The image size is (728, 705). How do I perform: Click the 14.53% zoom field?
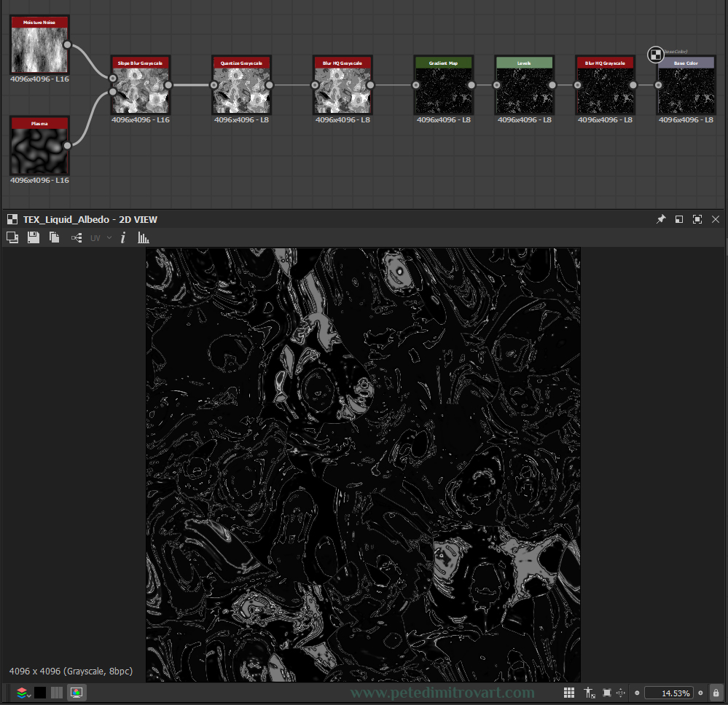tap(668, 693)
